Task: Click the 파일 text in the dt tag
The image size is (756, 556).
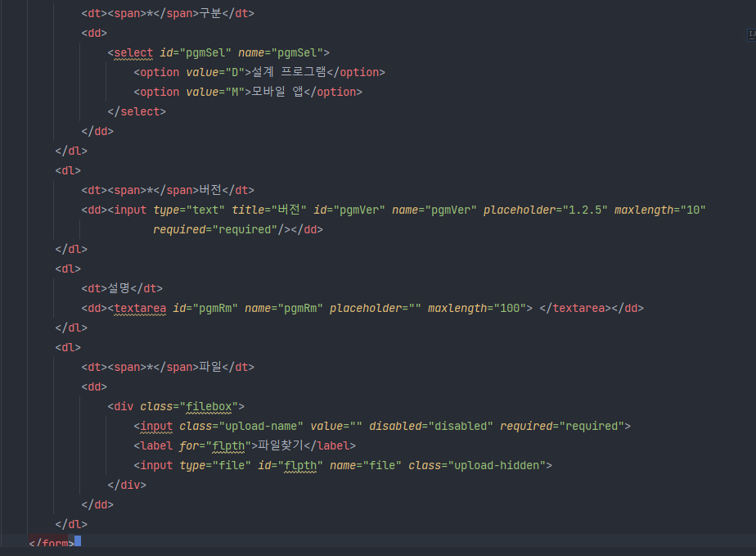Action: pos(210,368)
